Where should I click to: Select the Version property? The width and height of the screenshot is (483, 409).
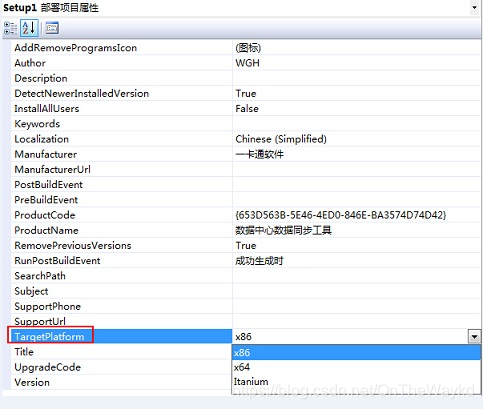point(32,382)
